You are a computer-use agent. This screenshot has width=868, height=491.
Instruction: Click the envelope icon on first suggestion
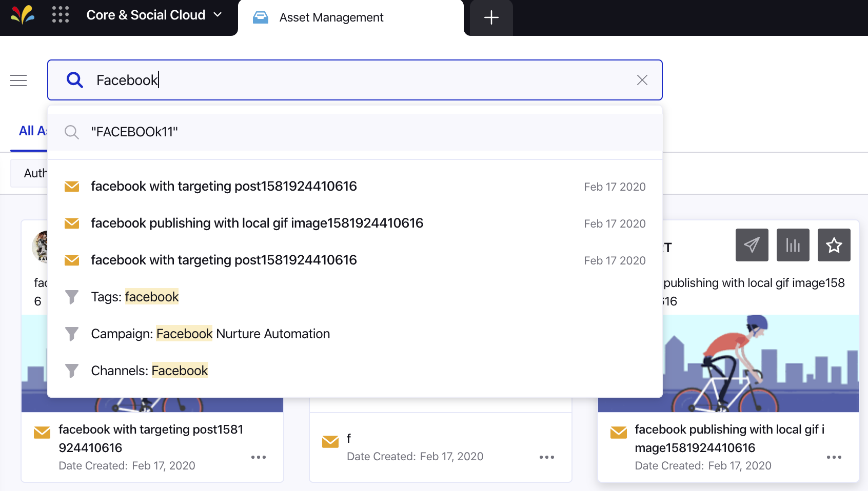tap(72, 187)
